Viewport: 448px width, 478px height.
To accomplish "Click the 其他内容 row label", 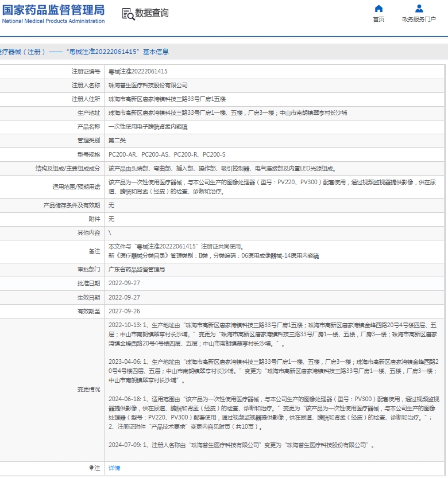I will point(88,233).
